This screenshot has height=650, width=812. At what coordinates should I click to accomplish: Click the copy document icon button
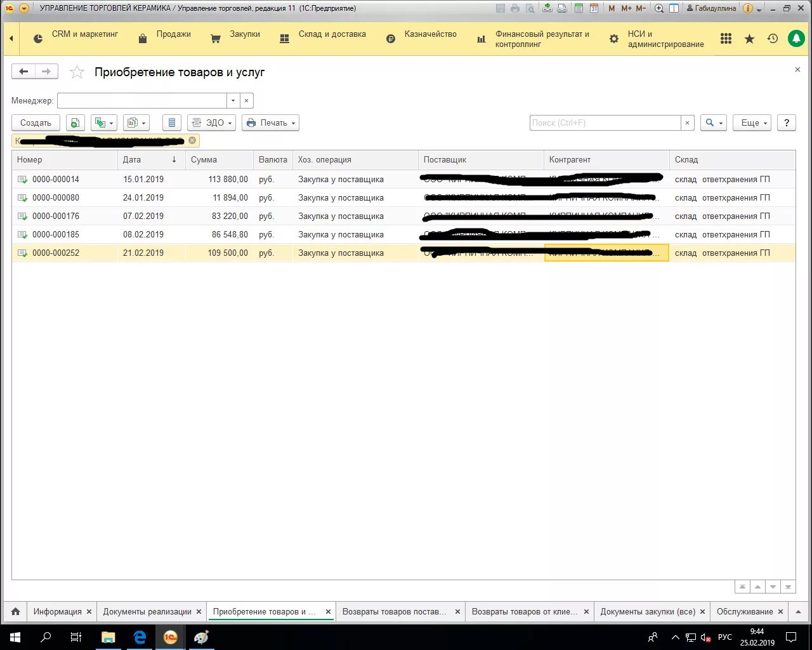tap(75, 123)
